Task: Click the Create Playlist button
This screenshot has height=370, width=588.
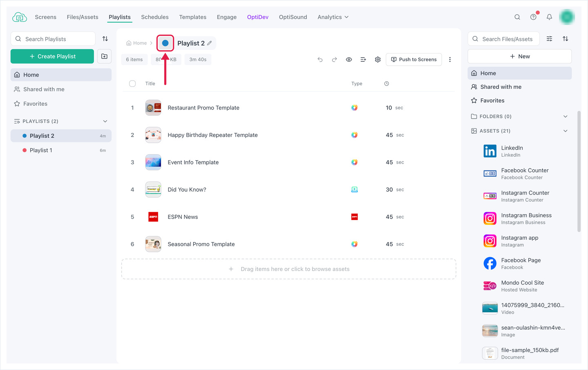Action: click(x=52, y=56)
